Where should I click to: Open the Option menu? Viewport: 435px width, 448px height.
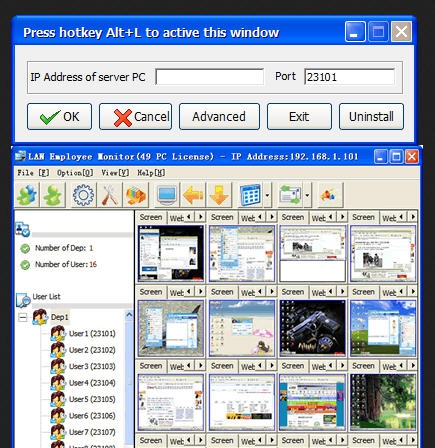coord(75,173)
